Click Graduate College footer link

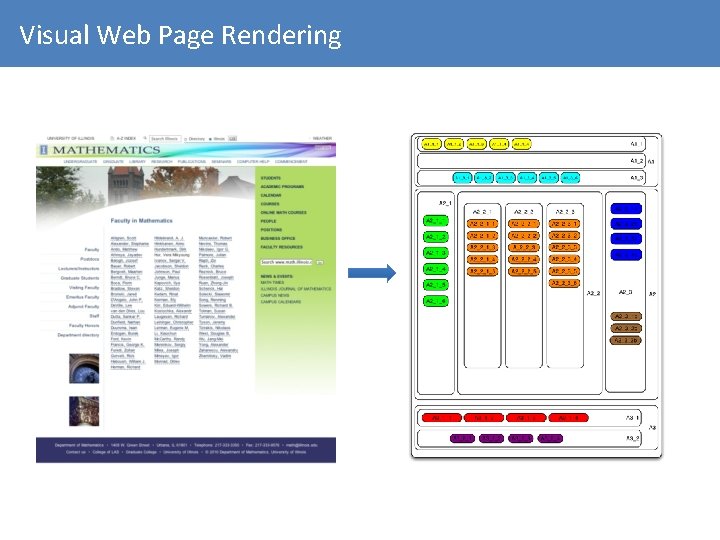(141, 452)
